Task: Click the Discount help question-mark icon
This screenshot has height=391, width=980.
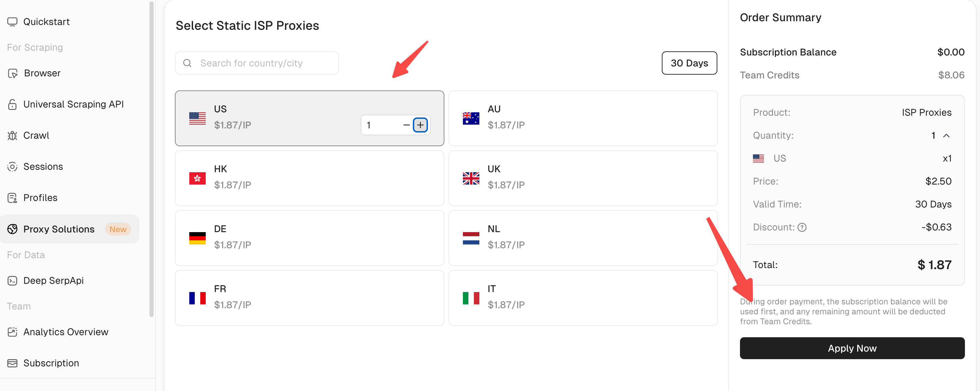Action: point(802,227)
